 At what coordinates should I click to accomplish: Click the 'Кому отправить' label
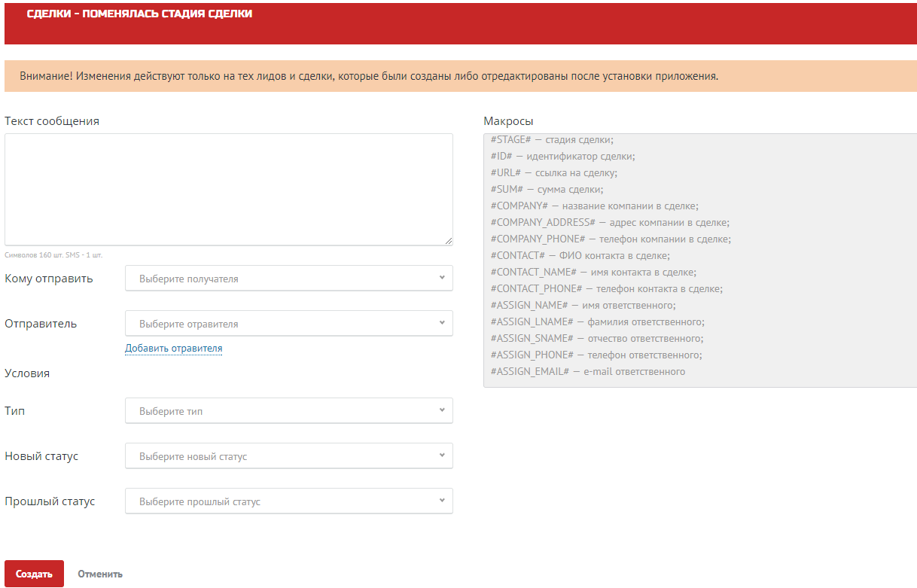click(x=49, y=279)
